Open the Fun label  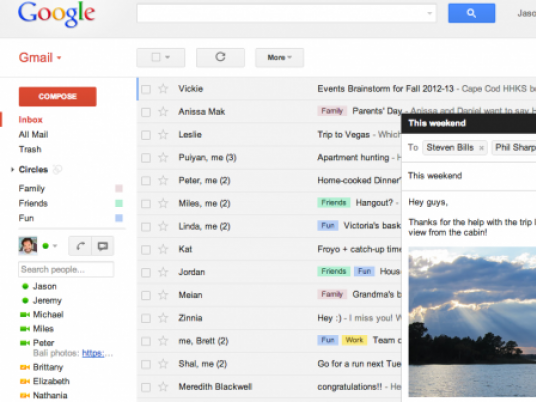tap(26, 218)
